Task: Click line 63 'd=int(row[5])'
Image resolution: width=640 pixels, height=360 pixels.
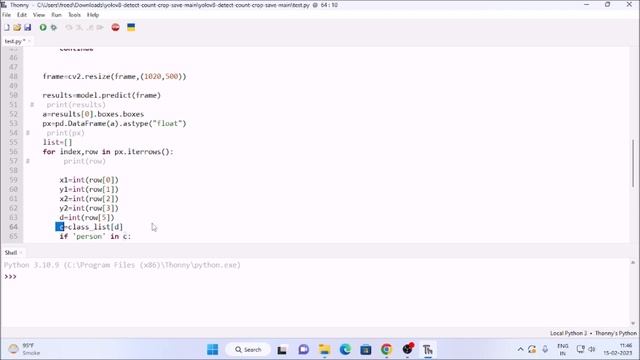Action: coord(87,217)
